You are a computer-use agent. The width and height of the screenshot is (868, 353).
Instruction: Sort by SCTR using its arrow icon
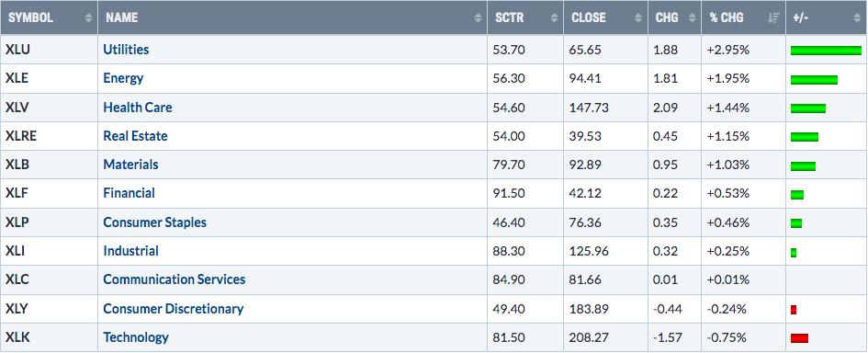[x=554, y=17]
